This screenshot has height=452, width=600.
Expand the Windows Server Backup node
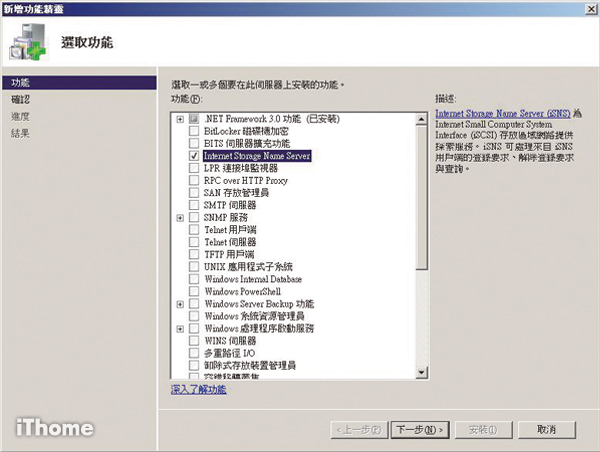click(x=180, y=303)
